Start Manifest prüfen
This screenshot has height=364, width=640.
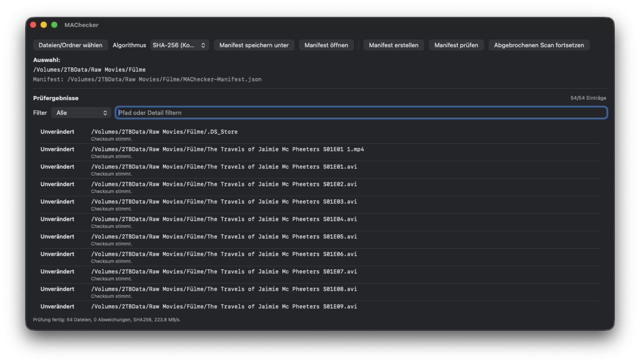[456, 45]
